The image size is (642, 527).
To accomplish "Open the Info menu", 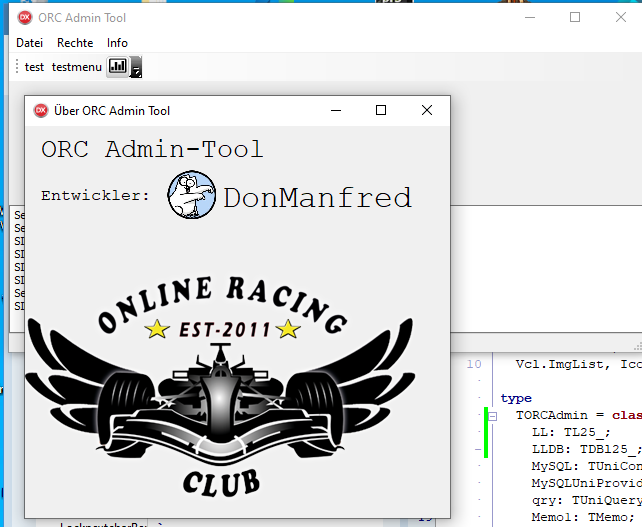I will pyautogui.click(x=117, y=43).
